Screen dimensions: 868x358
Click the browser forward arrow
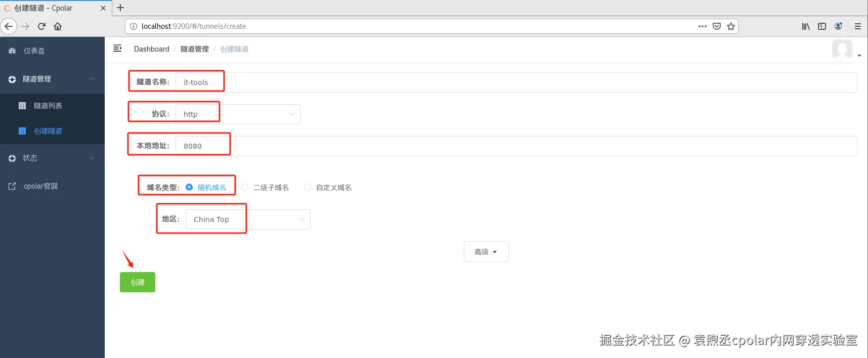(x=25, y=26)
